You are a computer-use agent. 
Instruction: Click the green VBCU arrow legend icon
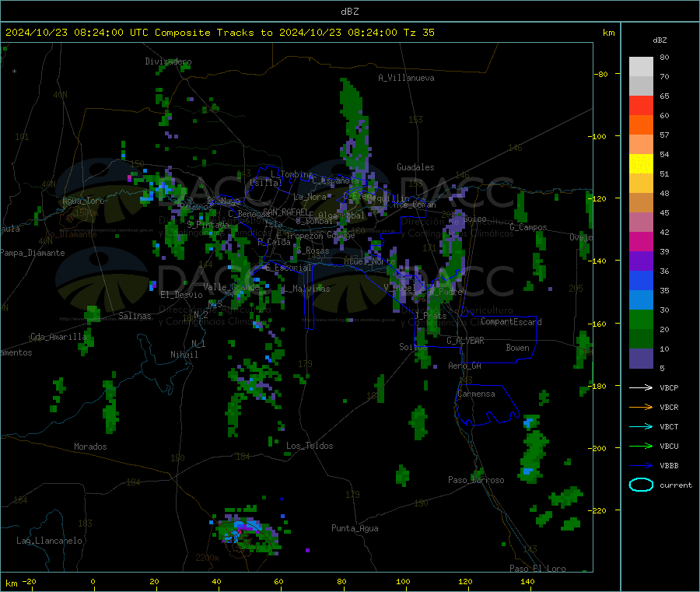(641, 446)
